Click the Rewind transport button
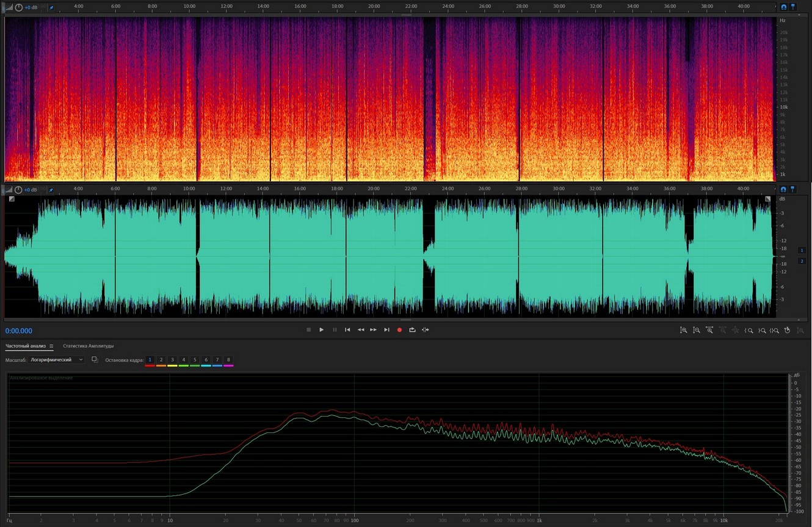 [x=360, y=330]
